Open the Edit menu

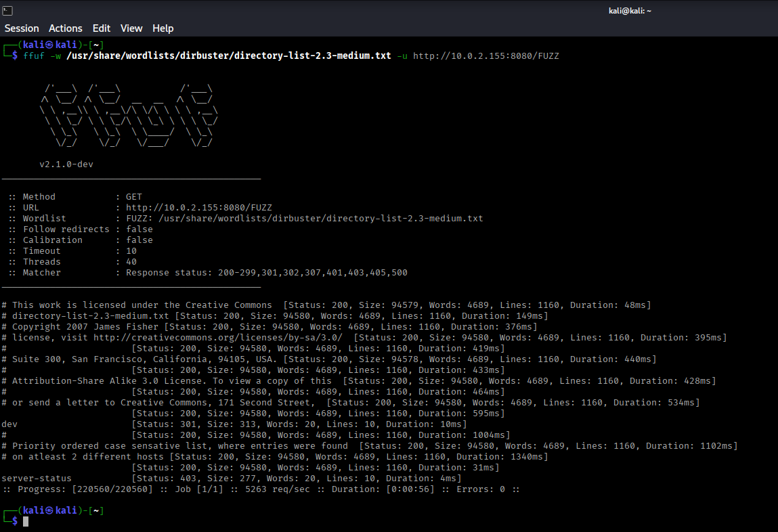pos(101,28)
